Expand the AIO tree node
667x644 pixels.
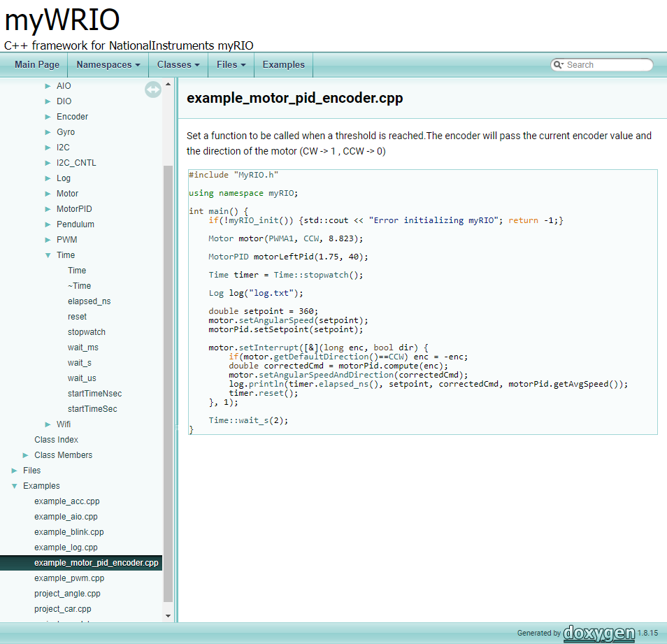coord(48,86)
